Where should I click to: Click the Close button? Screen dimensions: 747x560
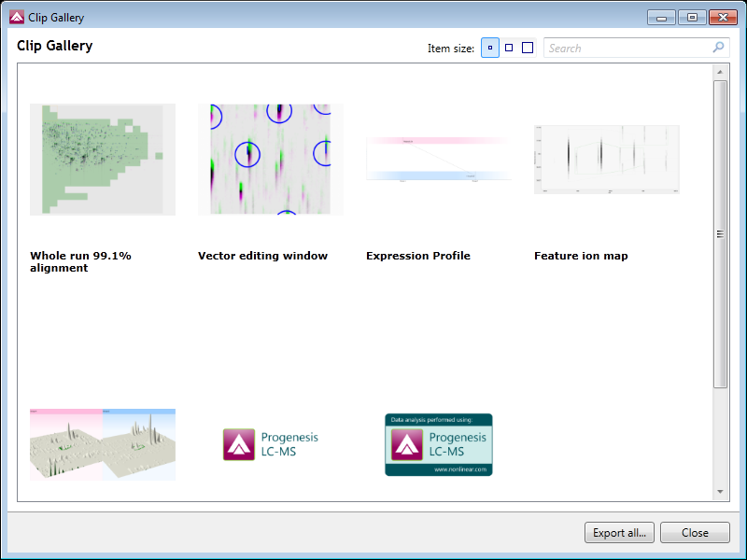click(695, 532)
